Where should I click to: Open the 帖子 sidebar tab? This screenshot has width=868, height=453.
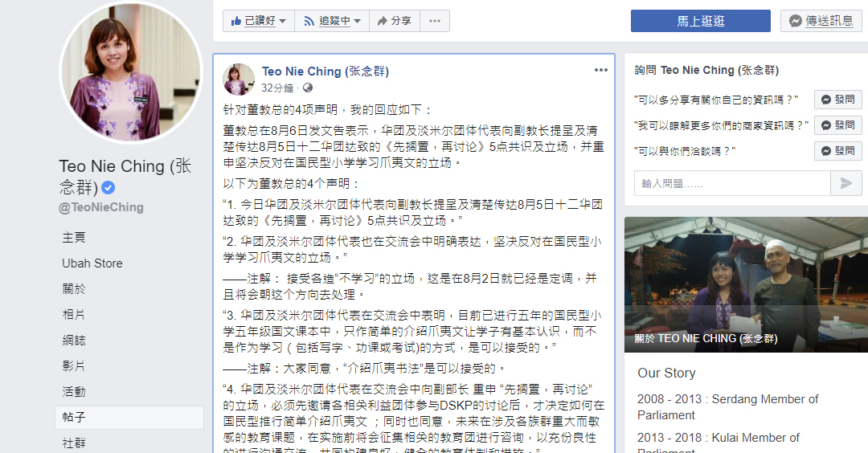(129, 417)
